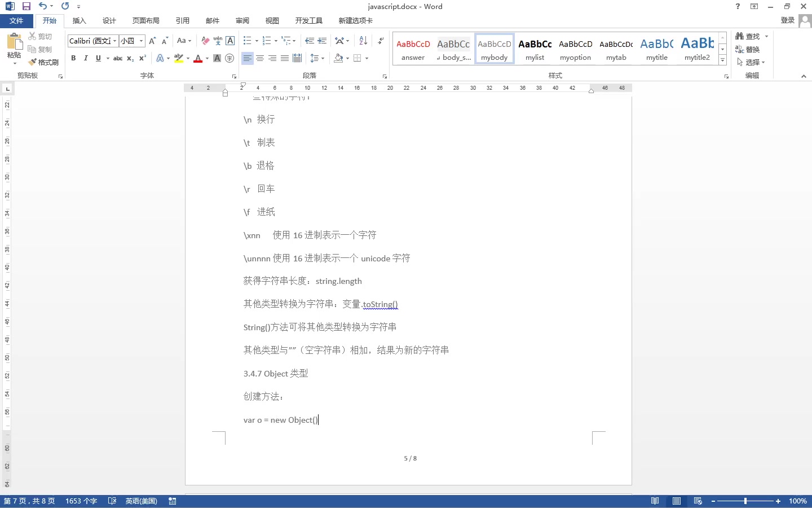Viewport: 812px width, 508px height.
Task: Undo the last action
Action: point(43,6)
